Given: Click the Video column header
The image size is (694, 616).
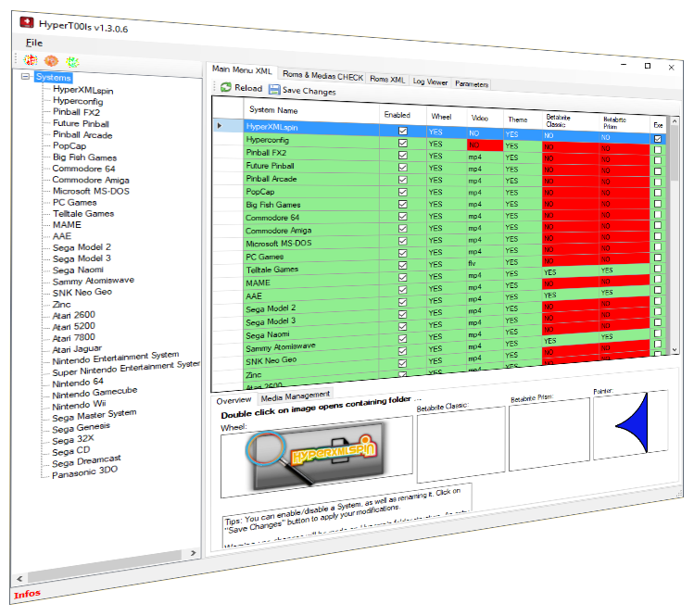Looking at the screenshot, I should point(485,119).
